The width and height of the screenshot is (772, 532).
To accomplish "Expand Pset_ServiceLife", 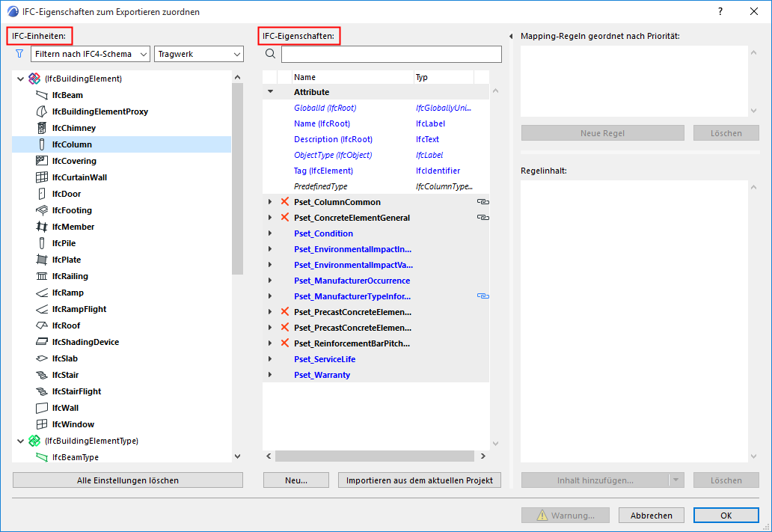I will tap(270, 359).
